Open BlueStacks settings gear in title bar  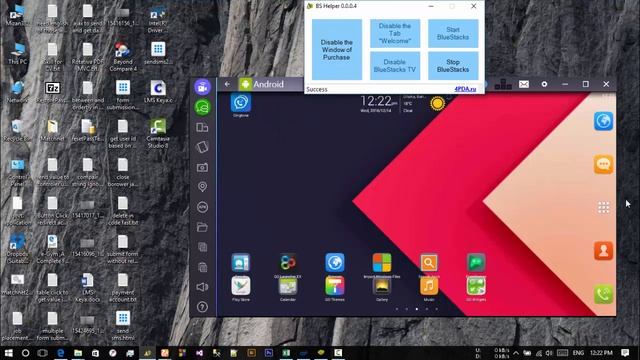click(544, 84)
